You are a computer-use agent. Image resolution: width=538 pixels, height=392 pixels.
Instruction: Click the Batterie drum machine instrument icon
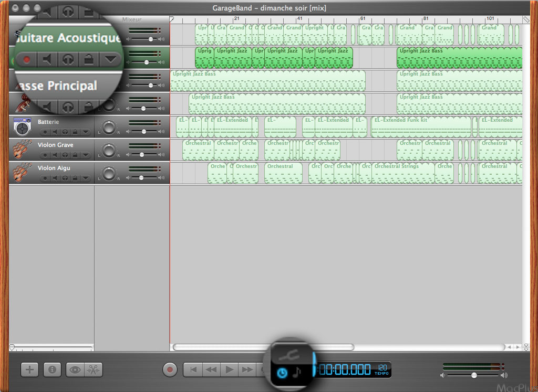click(x=22, y=127)
